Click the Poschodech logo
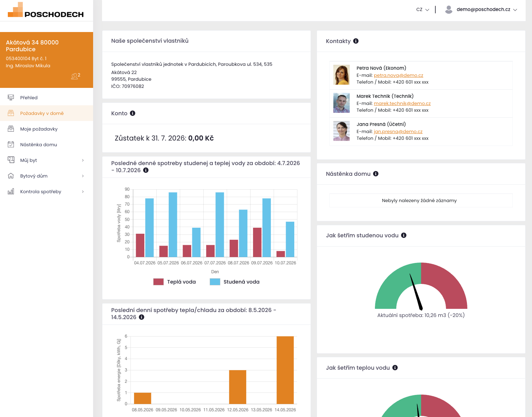 pos(46,10)
